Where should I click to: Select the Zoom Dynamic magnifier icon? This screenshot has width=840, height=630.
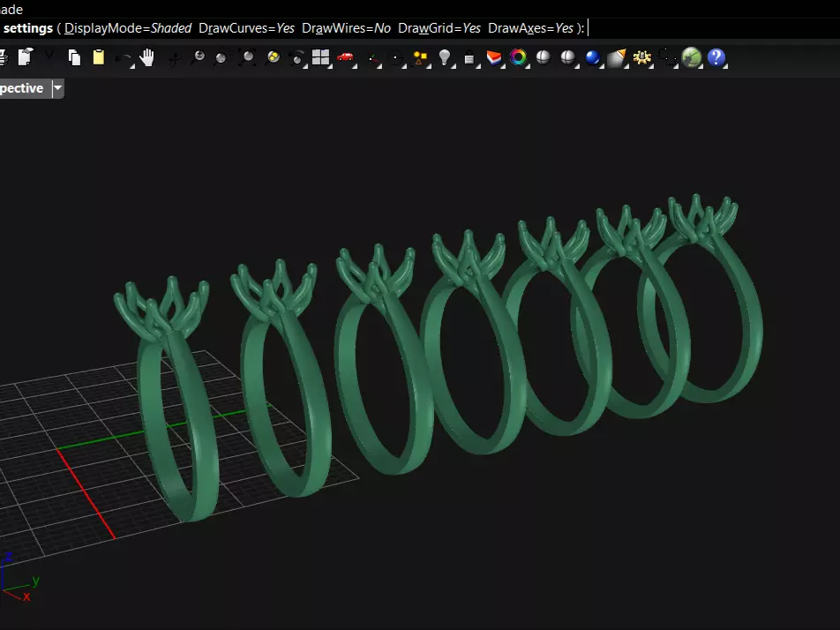(x=199, y=57)
